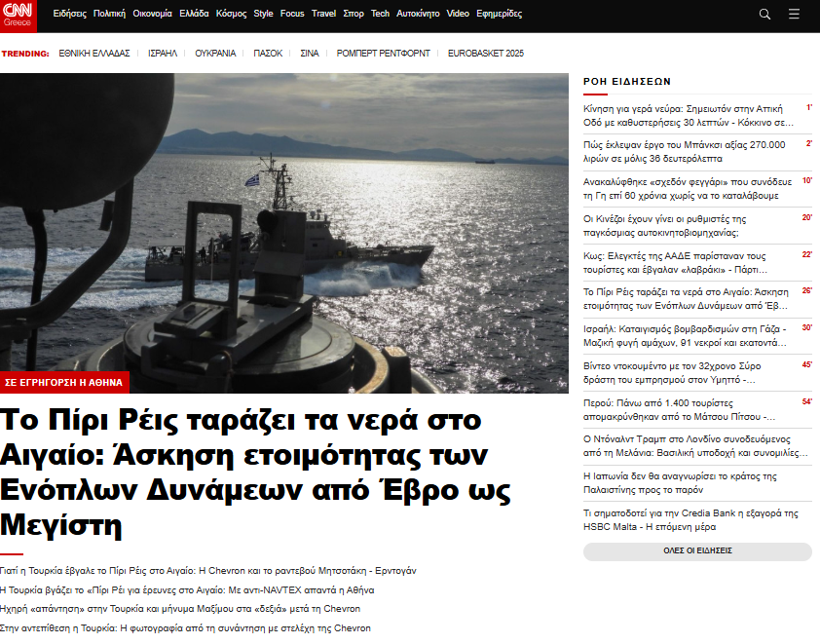Select trending topic ΕΘΝΙΚΗ ΕΛΛΑΔΑΣ

coord(93,54)
